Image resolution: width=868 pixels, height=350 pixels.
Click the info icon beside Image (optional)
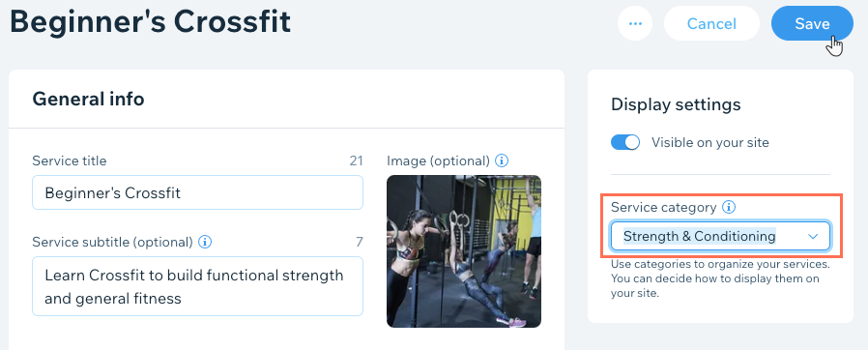click(501, 161)
